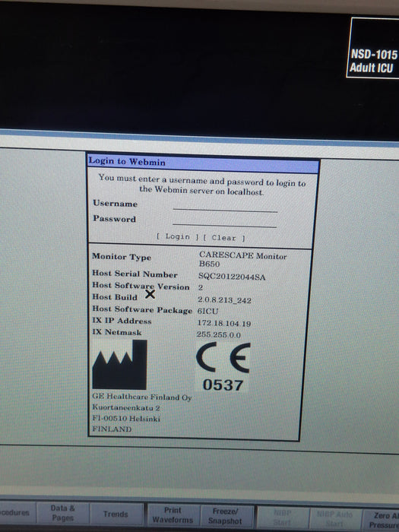399x532 pixels.
Task: Click the Host Serial Number value
Action: [232, 277]
